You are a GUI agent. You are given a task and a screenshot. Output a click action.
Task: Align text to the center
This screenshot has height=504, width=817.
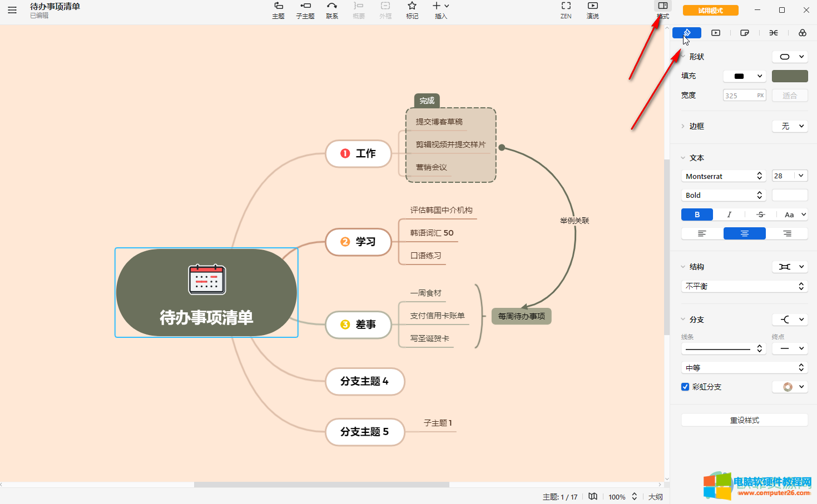pos(745,233)
